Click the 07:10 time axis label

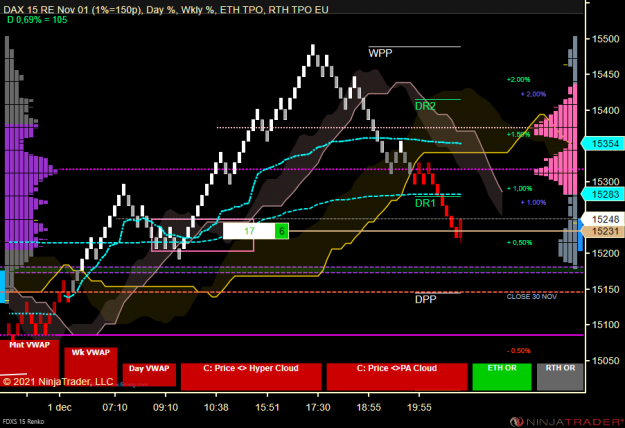115,407
